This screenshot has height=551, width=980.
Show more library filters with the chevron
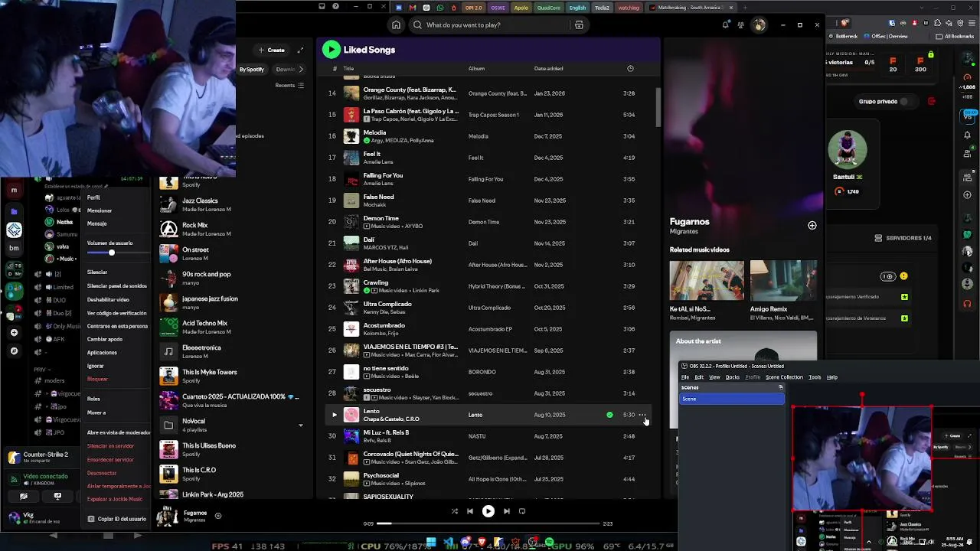pos(301,70)
